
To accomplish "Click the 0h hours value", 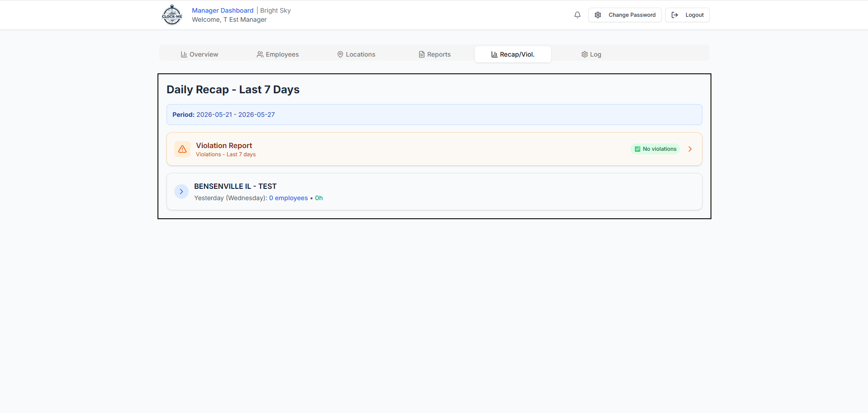I will [319, 198].
